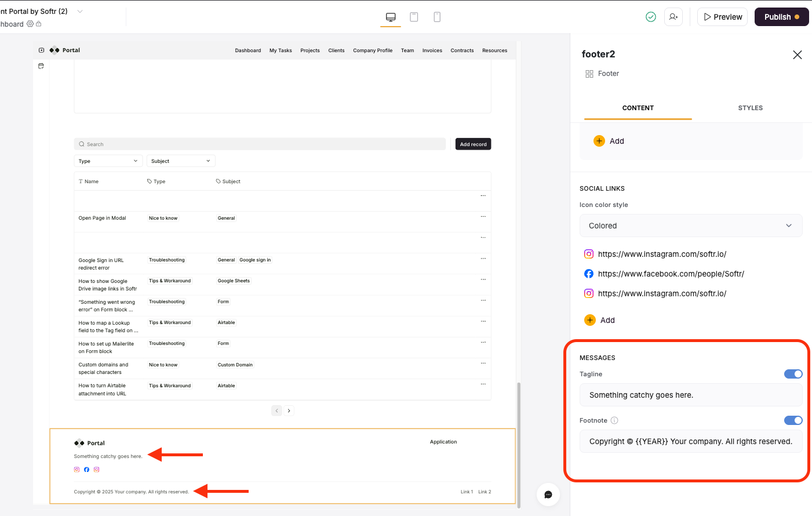Open the chat support bubble

548,495
